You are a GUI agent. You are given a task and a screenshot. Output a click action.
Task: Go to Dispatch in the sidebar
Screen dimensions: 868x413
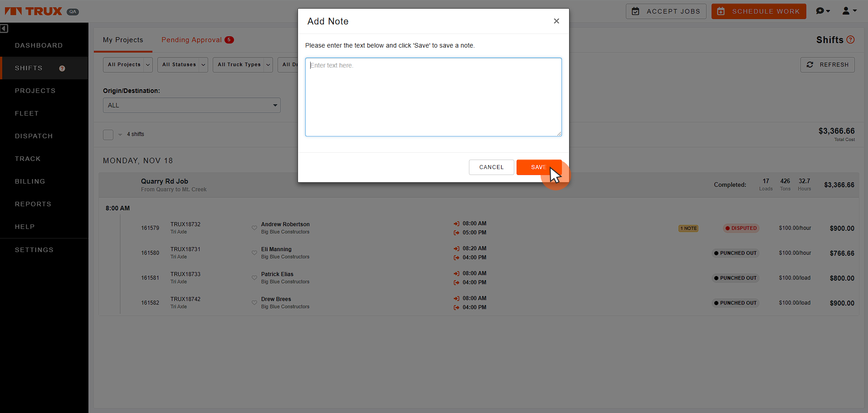pos(34,136)
